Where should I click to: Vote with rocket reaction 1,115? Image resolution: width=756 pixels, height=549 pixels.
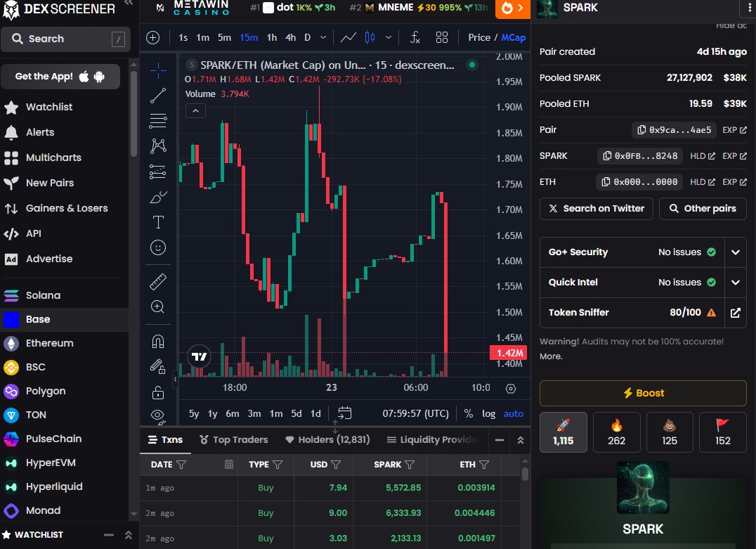tap(563, 432)
